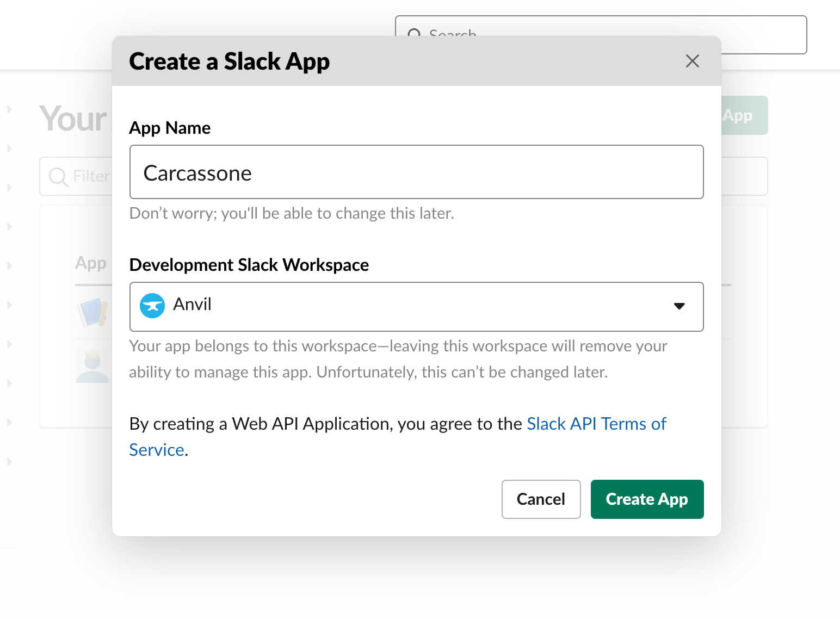840x619 pixels.
Task: Click the magnifying glass icon beside Filter
Action: 58,176
